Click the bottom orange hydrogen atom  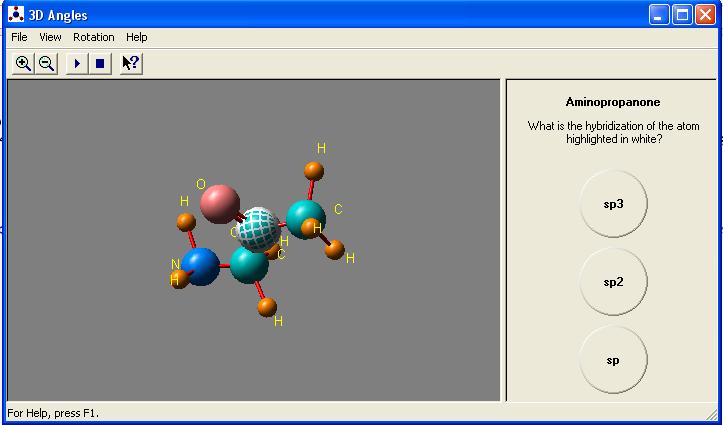tap(267, 306)
